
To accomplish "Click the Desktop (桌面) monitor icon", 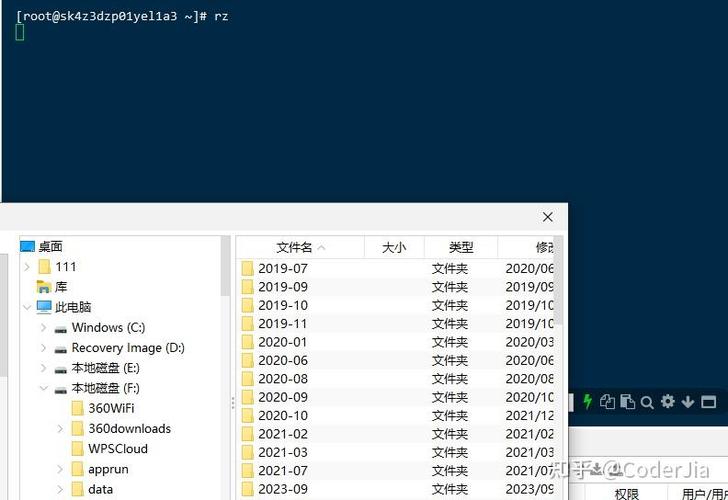I will pyautogui.click(x=27, y=247).
